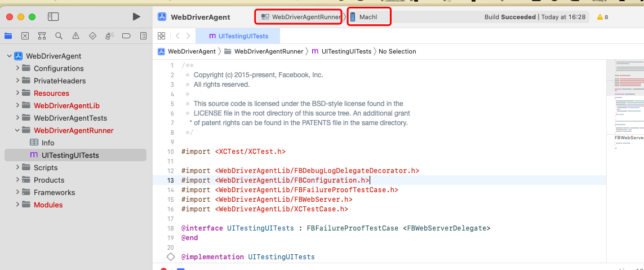
Task: Select the Info plist file
Action: (x=75, y=143)
